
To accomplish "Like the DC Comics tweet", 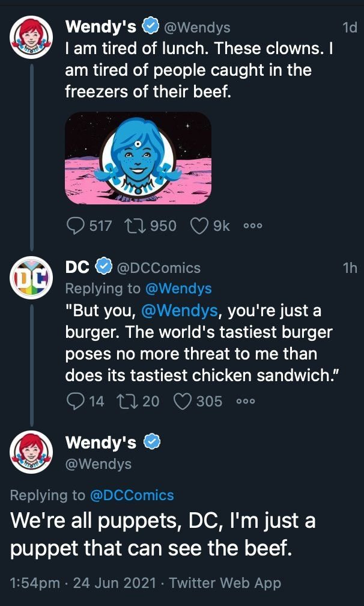I will 181,400.
